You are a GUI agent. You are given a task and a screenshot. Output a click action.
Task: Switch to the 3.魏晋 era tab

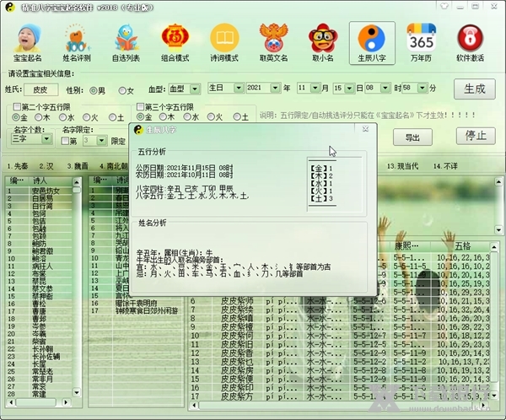coord(78,166)
